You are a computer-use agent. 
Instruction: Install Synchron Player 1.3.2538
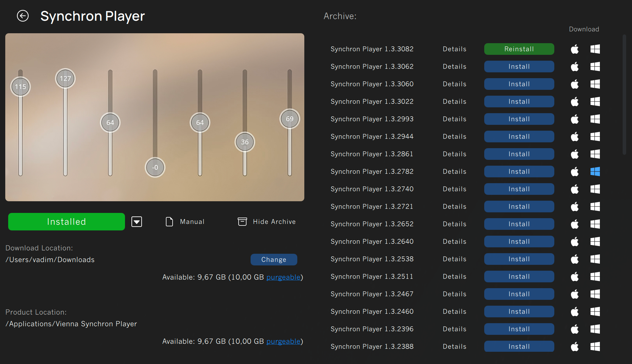(x=519, y=259)
